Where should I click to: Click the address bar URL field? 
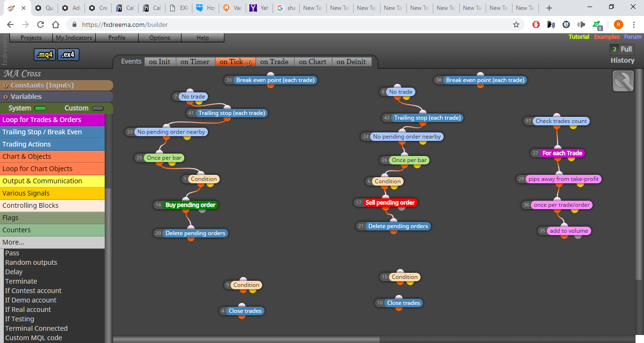point(288,24)
